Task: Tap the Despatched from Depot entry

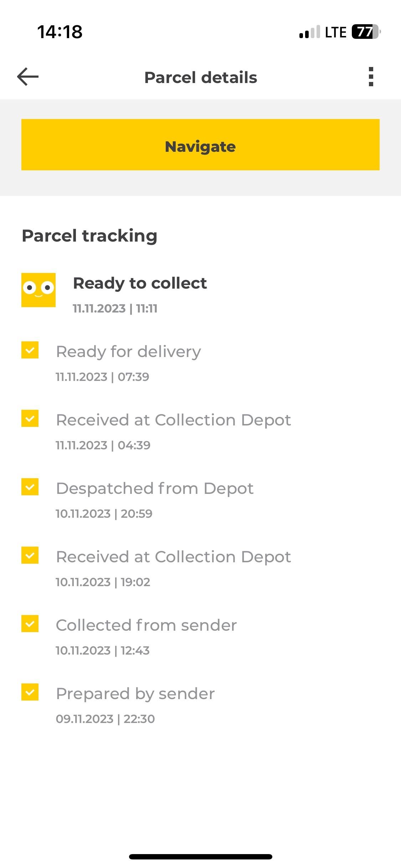Action: tap(155, 489)
